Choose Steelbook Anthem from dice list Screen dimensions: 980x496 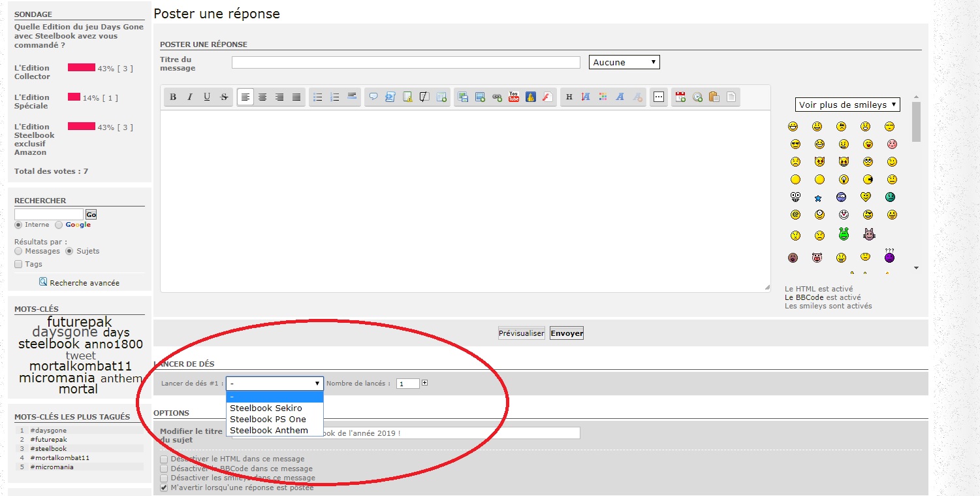pyautogui.click(x=275, y=430)
